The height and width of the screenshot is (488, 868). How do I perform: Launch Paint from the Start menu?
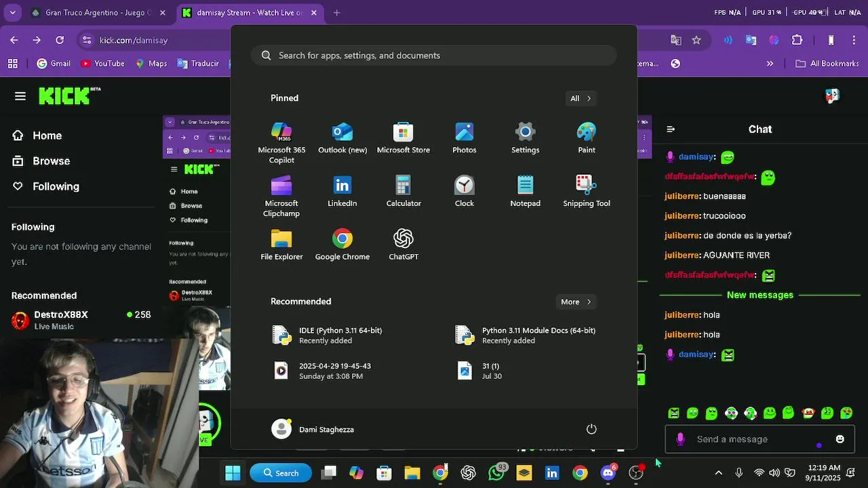[x=587, y=138]
